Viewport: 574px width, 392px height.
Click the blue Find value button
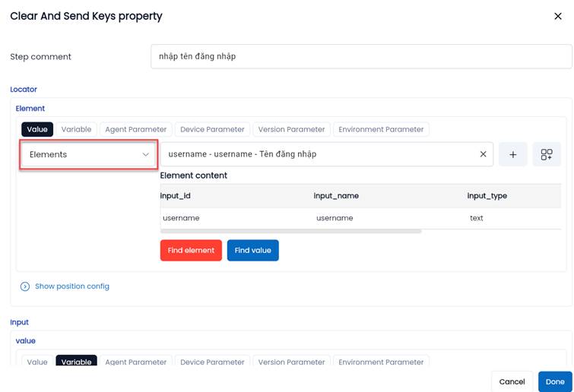coord(252,250)
